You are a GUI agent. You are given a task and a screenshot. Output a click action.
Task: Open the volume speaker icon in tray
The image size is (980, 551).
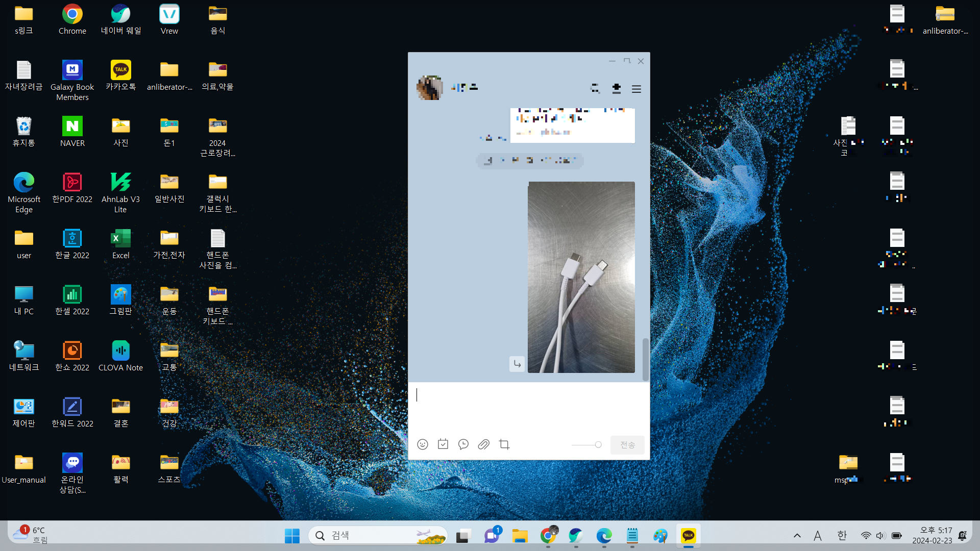pos(880,536)
